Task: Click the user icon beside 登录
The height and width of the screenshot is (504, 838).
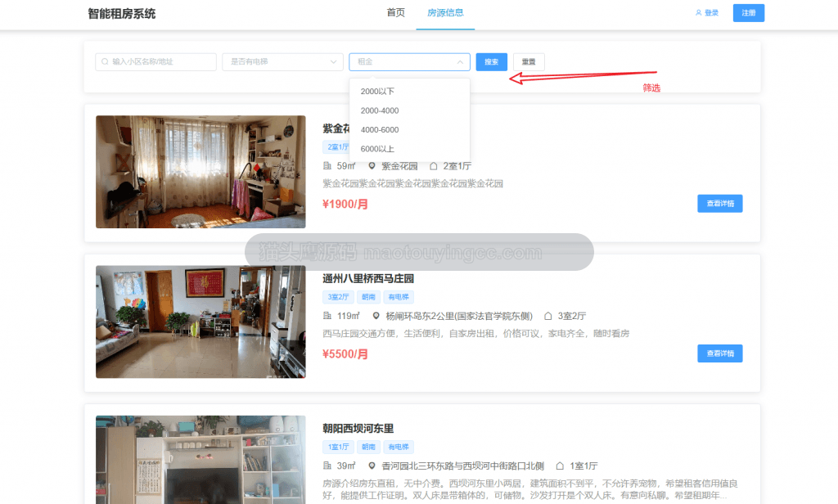Action: coord(698,13)
